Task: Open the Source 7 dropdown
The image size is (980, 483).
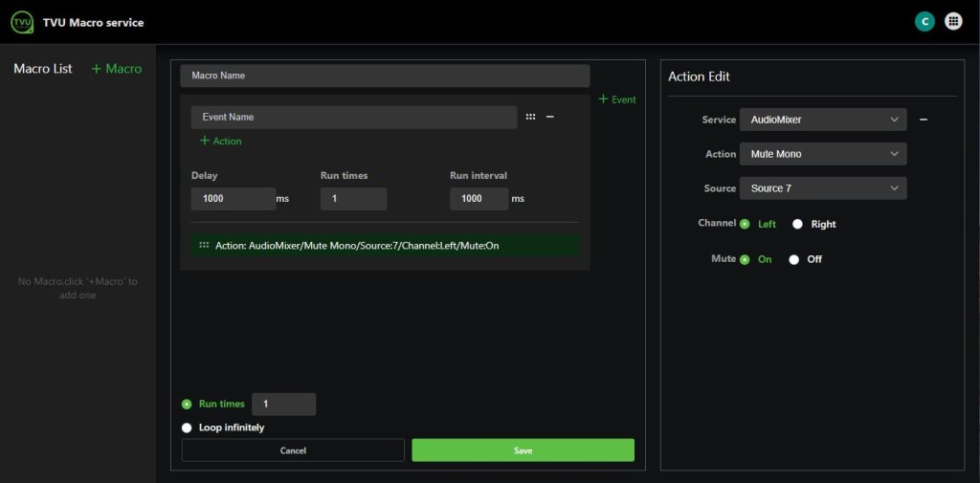Action: click(x=822, y=188)
